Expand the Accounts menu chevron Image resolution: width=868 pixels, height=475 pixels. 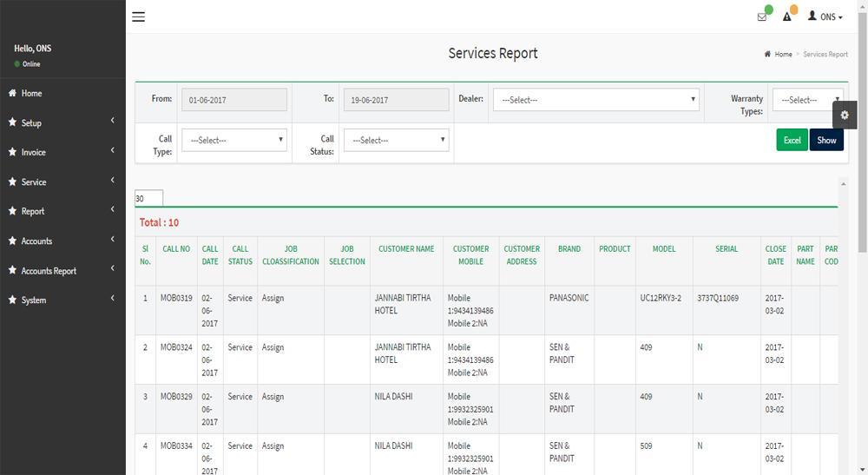coord(112,239)
